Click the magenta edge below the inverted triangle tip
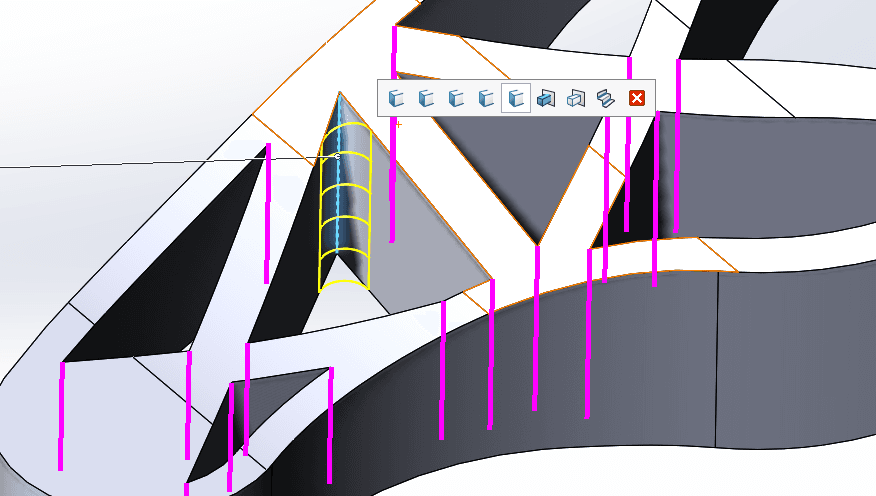This screenshot has height=496, width=876. [536, 330]
